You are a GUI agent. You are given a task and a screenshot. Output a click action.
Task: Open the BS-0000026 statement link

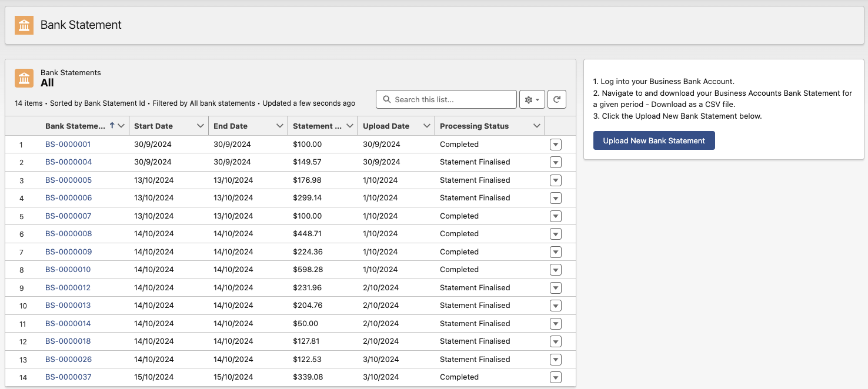pyautogui.click(x=68, y=360)
